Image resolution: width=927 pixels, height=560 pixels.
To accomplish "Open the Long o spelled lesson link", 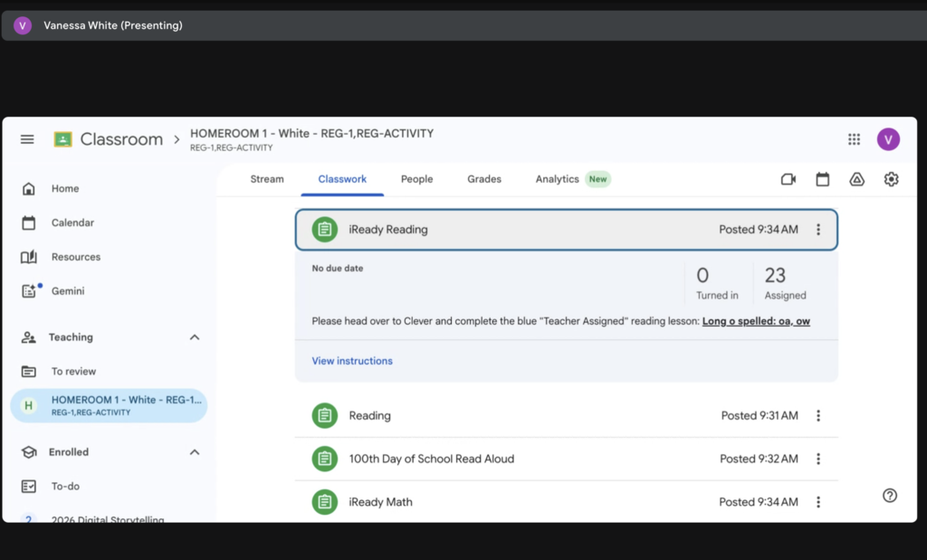I will 756,321.
